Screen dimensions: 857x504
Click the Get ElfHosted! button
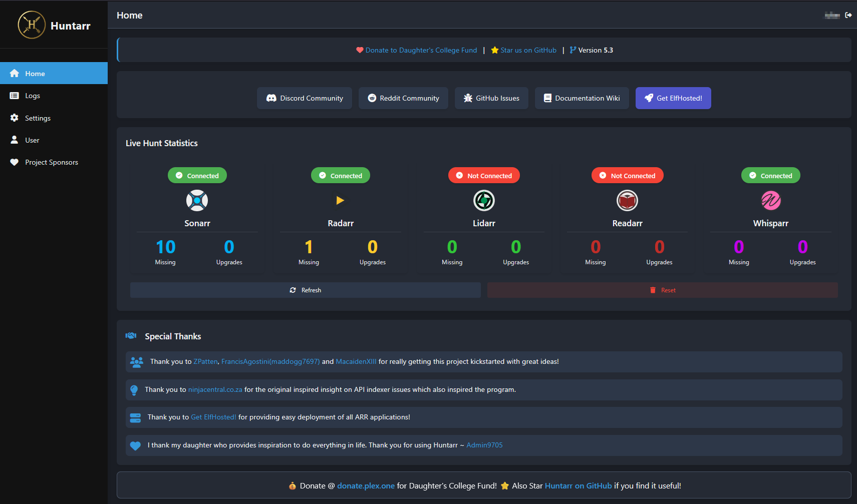coord(673,98)
